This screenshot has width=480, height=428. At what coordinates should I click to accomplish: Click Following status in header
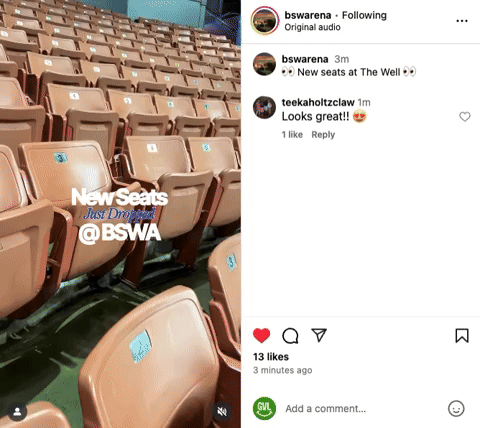point(364,15)
